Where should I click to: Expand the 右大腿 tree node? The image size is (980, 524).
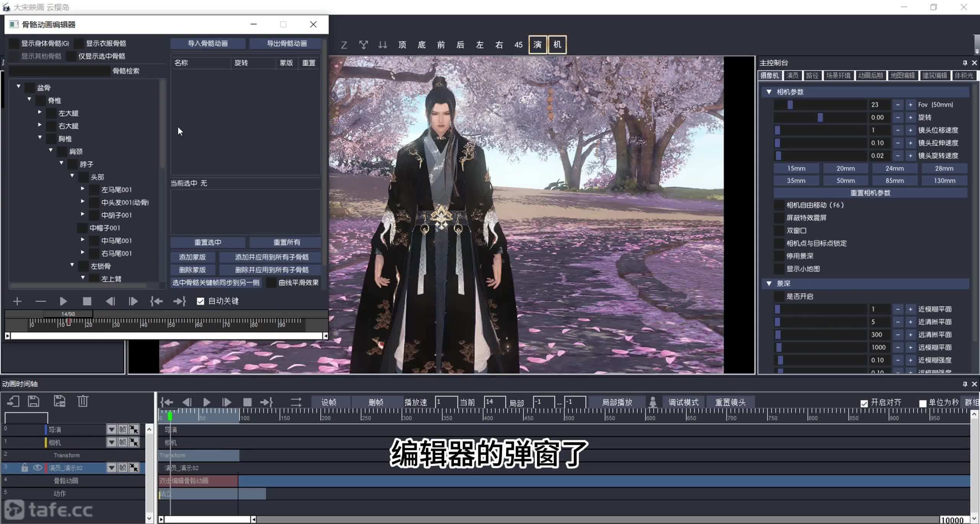pyautogui.click(x=40, y=125)
